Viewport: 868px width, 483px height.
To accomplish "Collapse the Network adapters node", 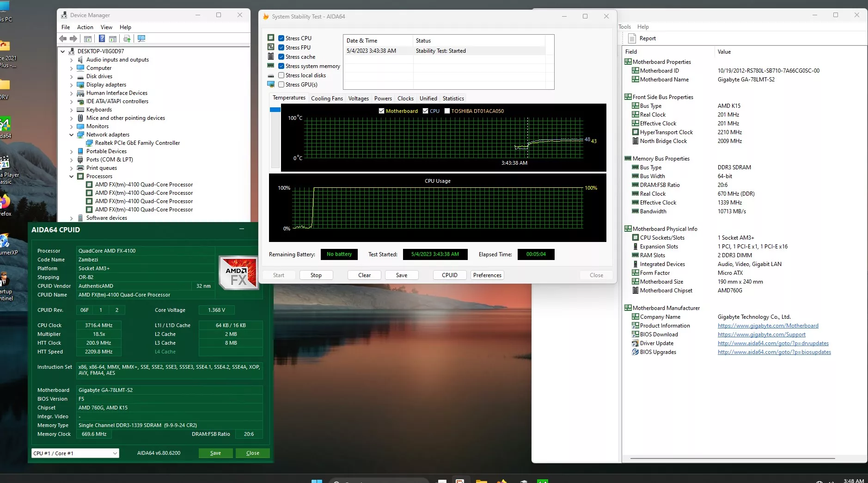I will point(71,135).
